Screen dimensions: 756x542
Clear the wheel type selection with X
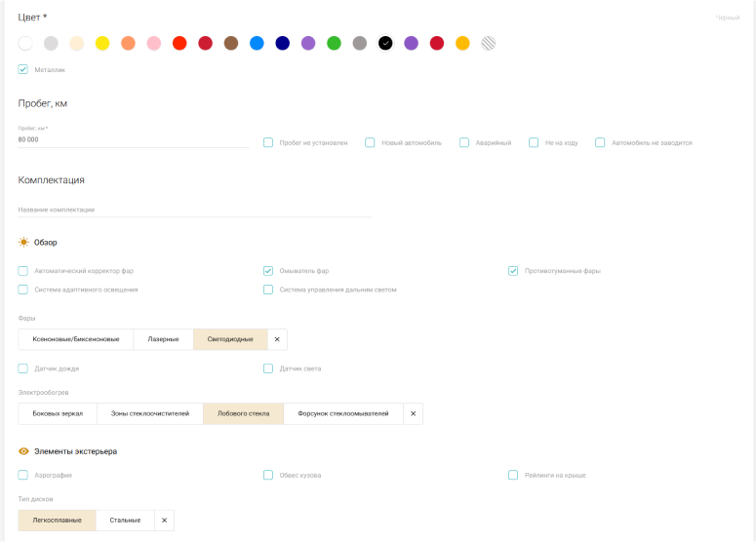tap(164, 521)
